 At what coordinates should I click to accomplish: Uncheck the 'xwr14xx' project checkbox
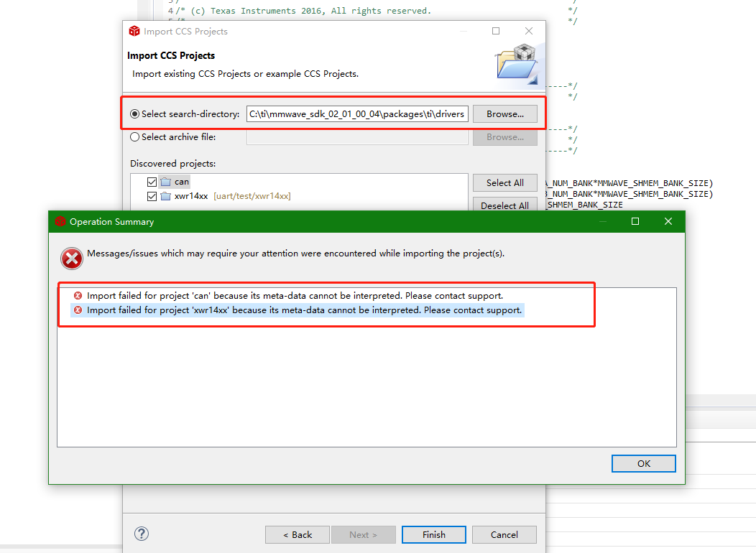(x=152, y=196)
